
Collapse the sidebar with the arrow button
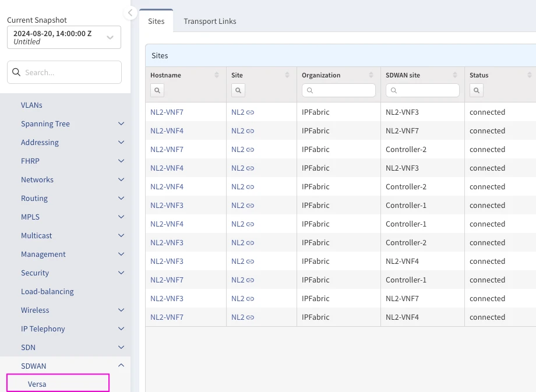coord(131,13)
